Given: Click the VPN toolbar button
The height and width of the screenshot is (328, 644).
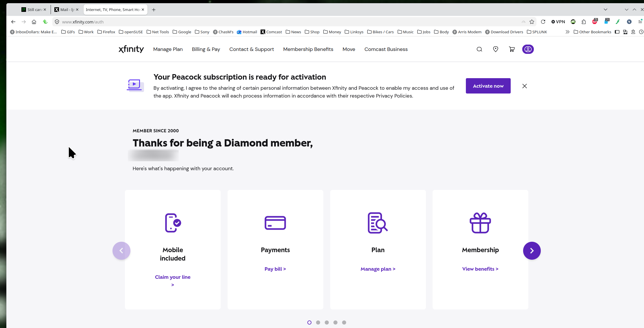Looking at the screenshot, I should (558, 22).
